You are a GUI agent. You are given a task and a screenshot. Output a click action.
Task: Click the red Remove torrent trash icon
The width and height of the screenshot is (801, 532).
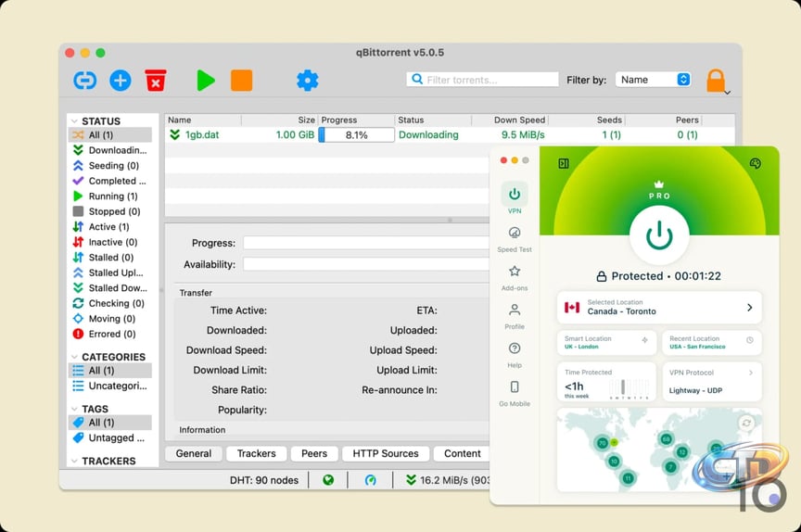[156, 80]
